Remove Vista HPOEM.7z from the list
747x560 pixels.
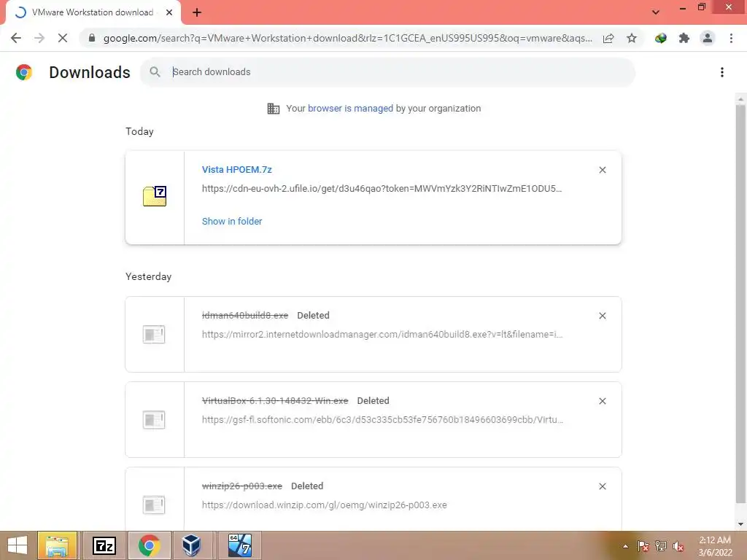603,170
